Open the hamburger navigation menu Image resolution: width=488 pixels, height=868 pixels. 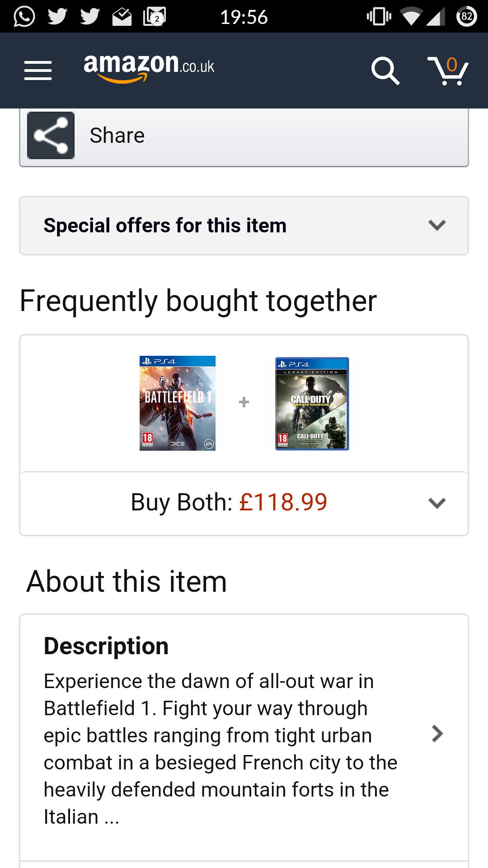[x=38, y=71]
